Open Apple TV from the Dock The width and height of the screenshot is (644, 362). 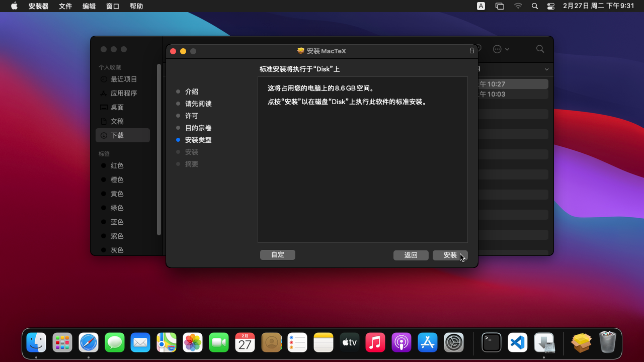[x=349, y=342]
